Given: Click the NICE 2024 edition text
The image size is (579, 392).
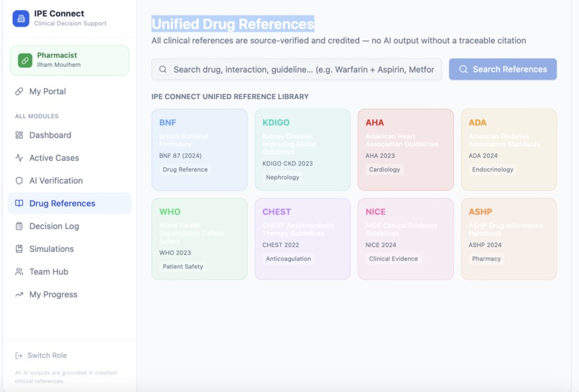Looking at the screenshot, I should point(381,245).
